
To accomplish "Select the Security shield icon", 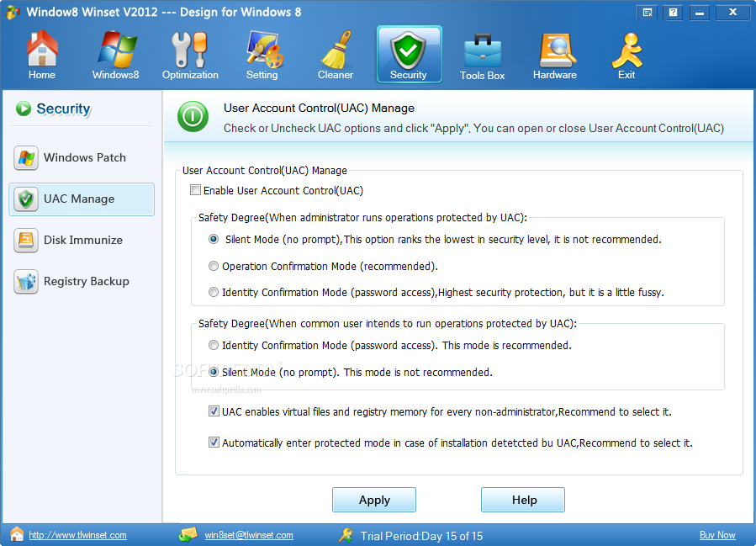I will 409,50.
